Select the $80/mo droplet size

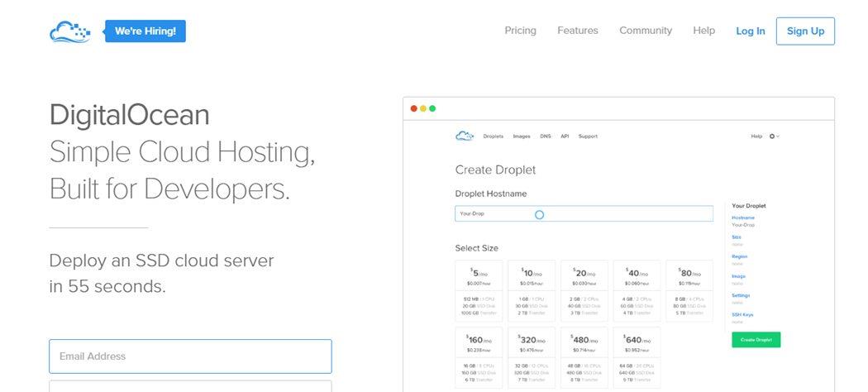[689, 290]
